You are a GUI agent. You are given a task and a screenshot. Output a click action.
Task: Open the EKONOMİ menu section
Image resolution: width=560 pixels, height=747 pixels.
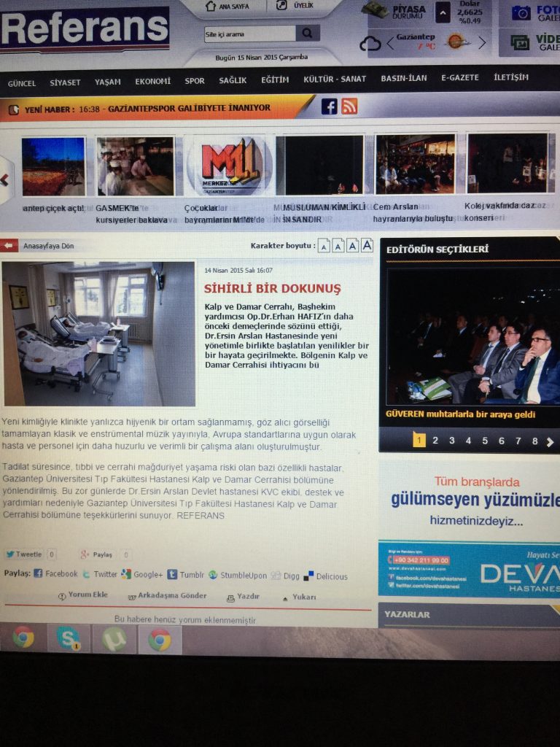(x=152, y=81)
